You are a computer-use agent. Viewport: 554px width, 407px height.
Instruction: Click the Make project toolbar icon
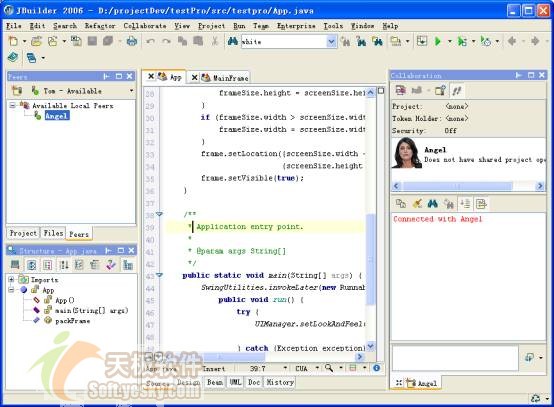pyautogui.click(x=421, y=41)
